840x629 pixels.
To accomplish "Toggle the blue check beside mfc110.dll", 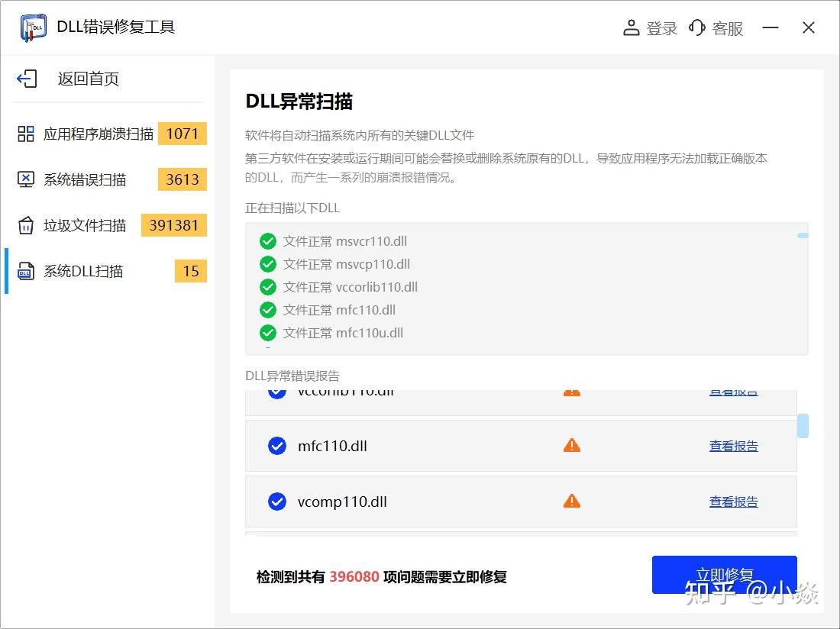I will [x=276, y=445].
